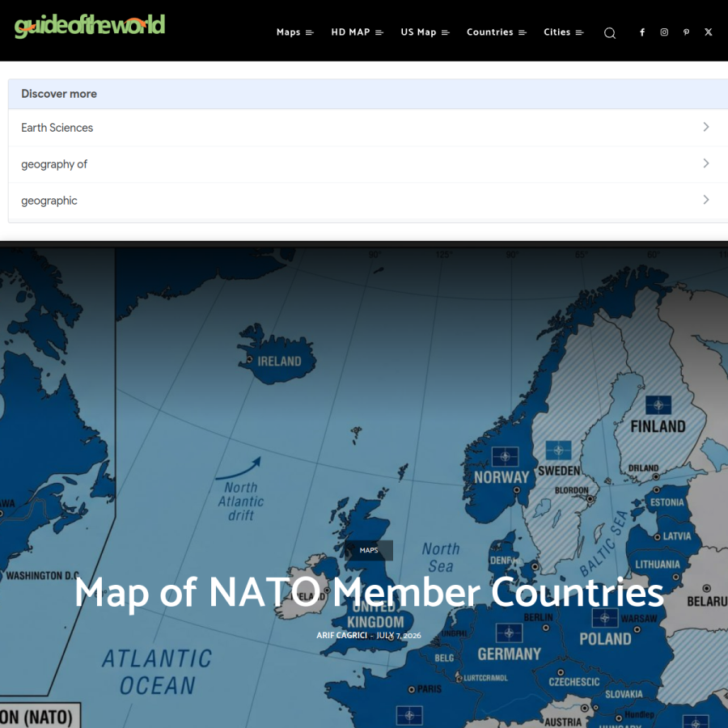Screen dimensions: 728x728
Task: Open author ARIF CAGRICI link
Action: (341, 635)
